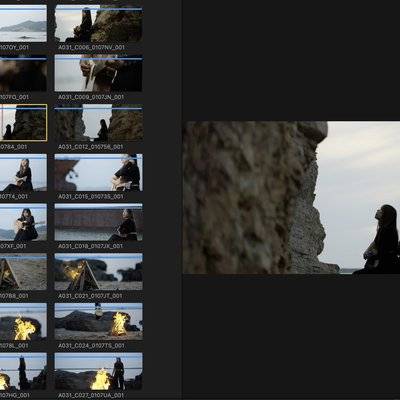This screenshot has height=400, width=400.
Task: Select the fire close-up clip ending 8L_001
Action: 23,322
